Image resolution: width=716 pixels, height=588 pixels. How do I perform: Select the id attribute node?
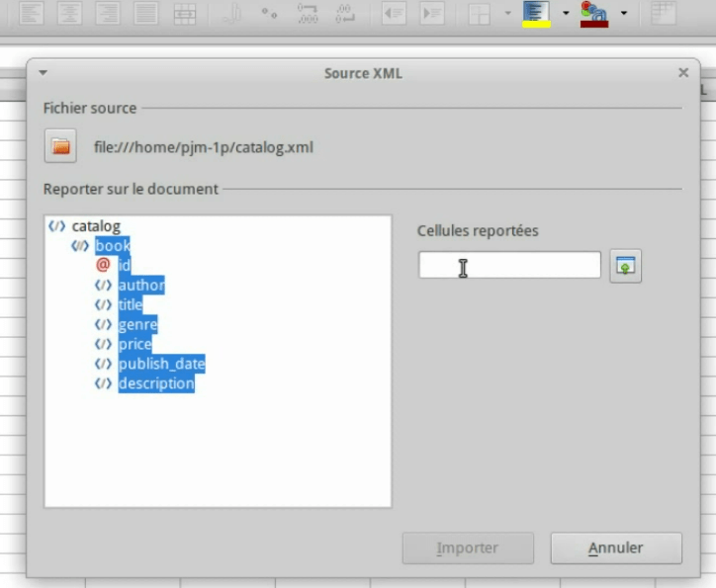click(x=124, y=266)
